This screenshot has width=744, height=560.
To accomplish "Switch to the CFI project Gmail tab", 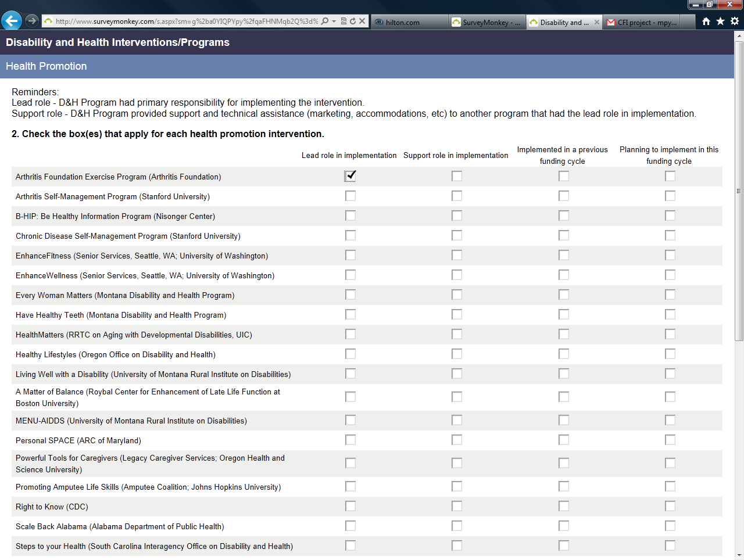I will point(641,22).
